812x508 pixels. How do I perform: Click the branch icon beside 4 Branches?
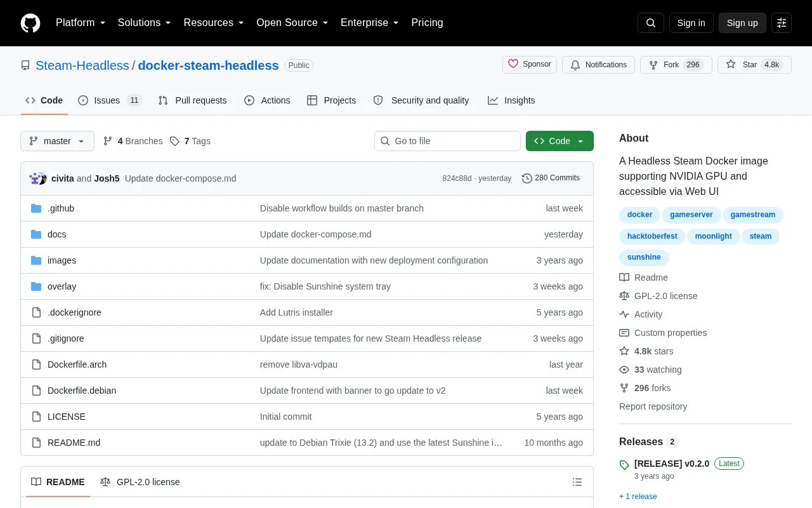[108, 141]
